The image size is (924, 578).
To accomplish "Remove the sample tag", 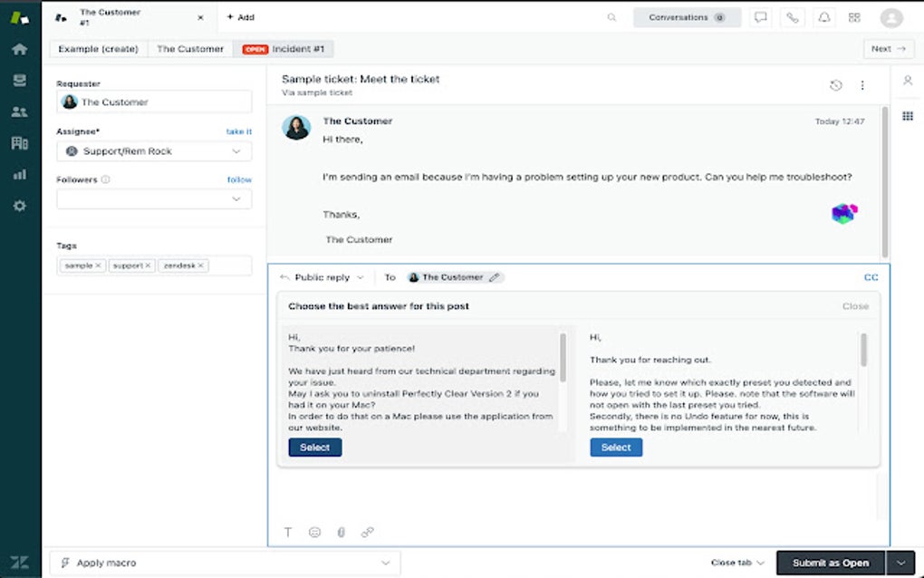I will pyautogui.click(x=99, y=265).
